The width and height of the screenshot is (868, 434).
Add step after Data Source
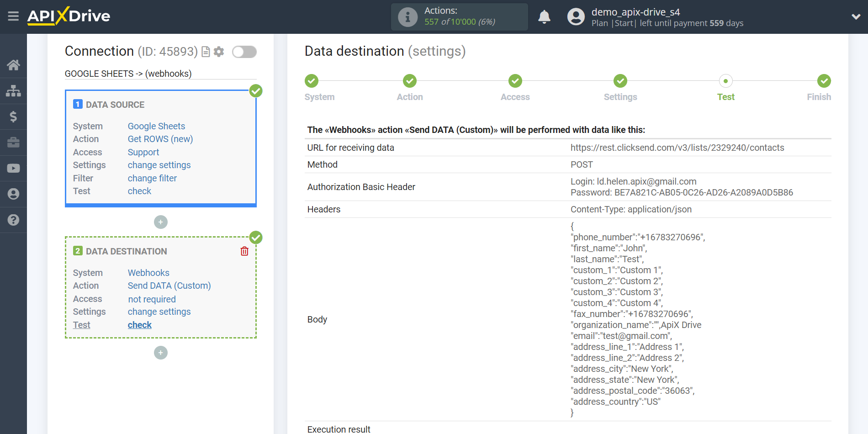coord(161,222)
